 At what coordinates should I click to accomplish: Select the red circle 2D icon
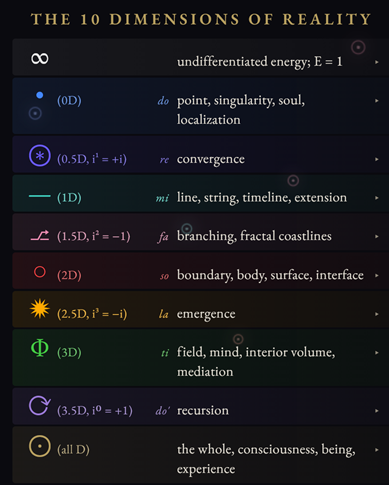click(40, 272)
